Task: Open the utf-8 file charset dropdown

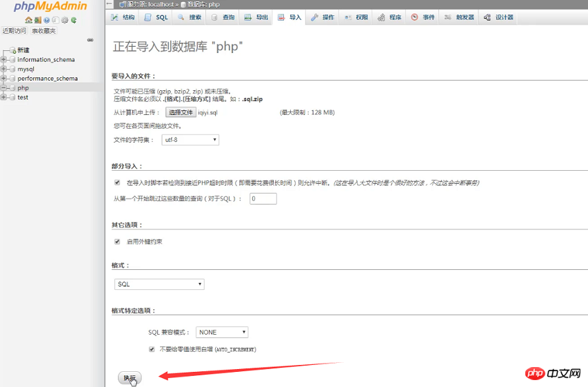Action: [190, 140]
